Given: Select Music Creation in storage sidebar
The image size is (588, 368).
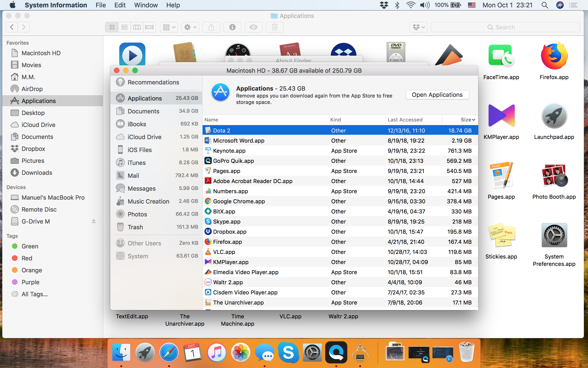Looking at the screenshot, I should click(x=156, y=201).
